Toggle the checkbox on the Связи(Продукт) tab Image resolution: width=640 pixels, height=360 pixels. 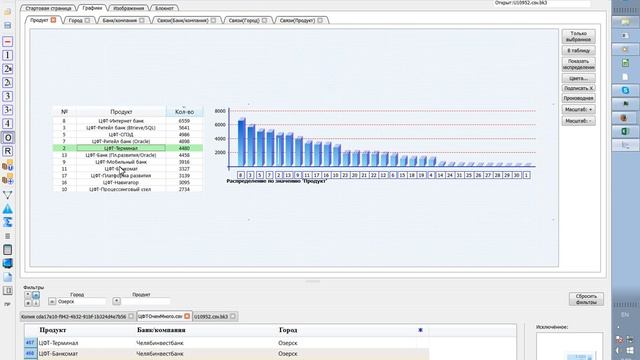[320, 20]
